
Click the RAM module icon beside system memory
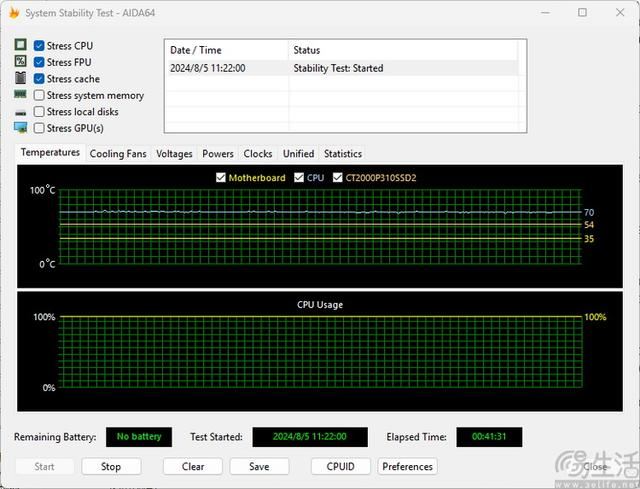click(x=20, y=95)
